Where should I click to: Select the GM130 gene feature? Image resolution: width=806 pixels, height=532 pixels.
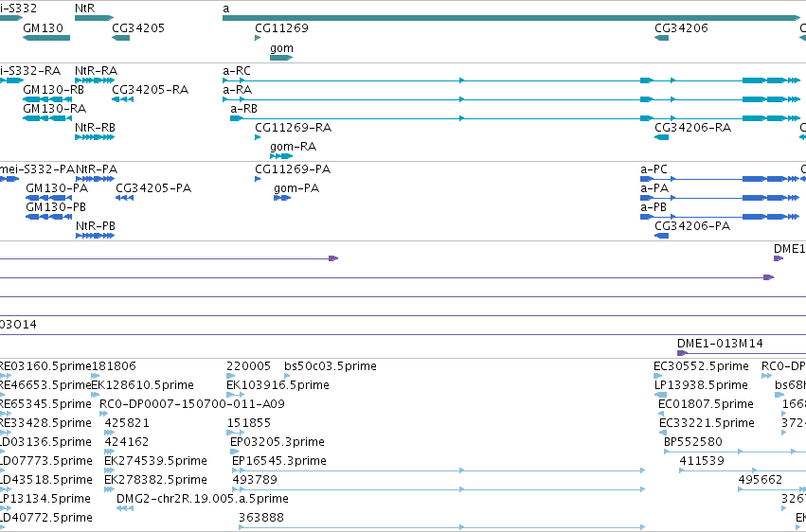46,38
